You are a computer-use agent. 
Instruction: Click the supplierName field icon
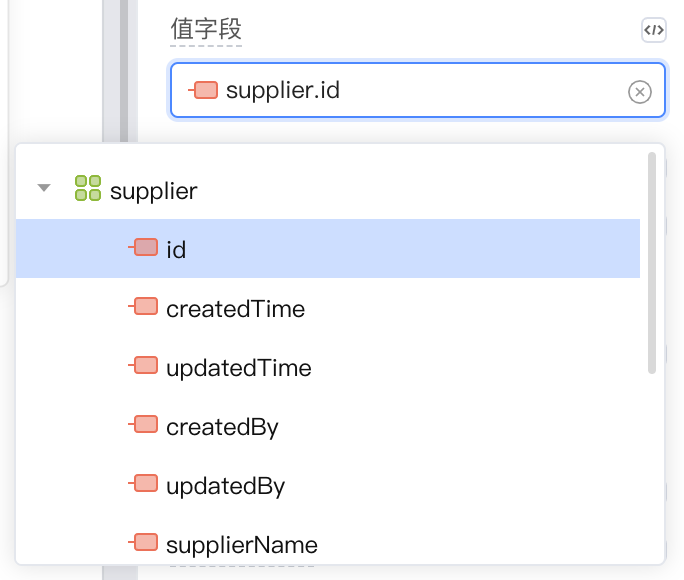[x=143, y=542]
